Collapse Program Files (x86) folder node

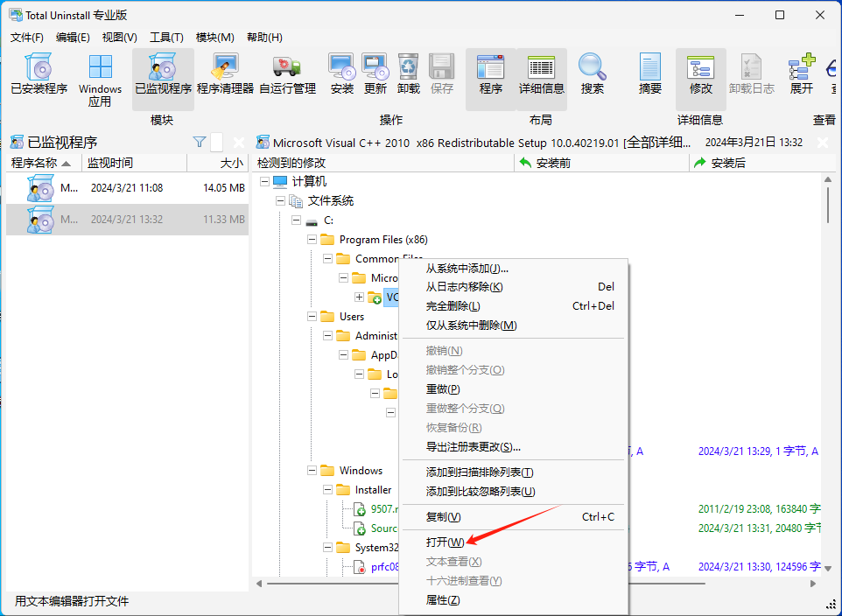(312, 240)
